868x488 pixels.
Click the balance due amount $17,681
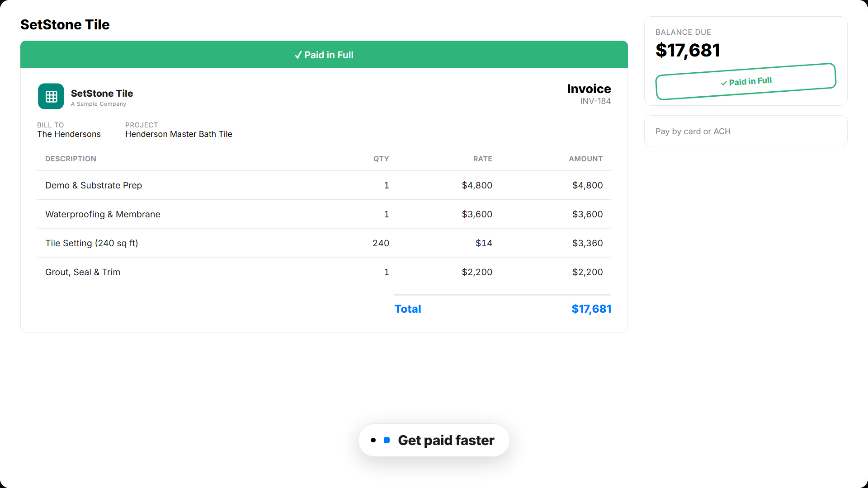click(x=688, y=50)
